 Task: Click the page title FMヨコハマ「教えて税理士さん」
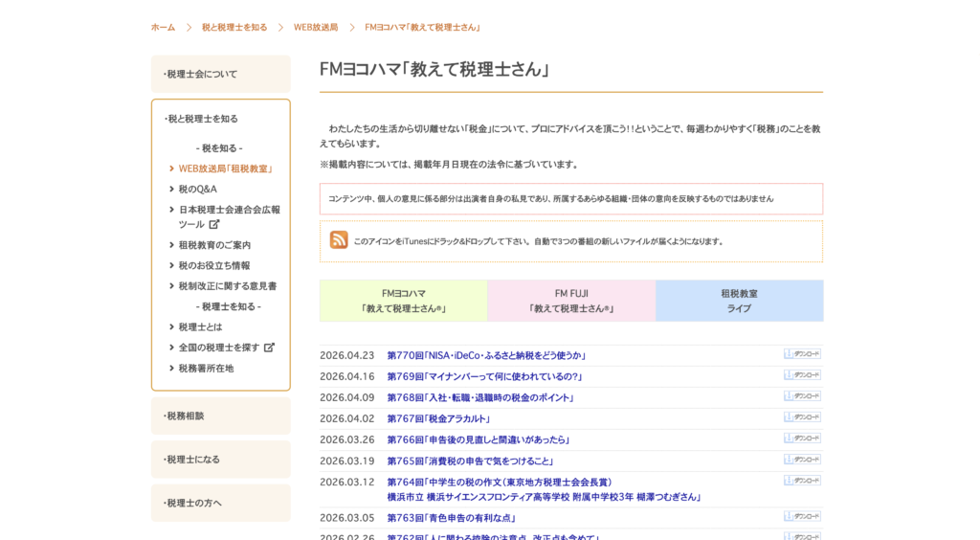[434, 69]
